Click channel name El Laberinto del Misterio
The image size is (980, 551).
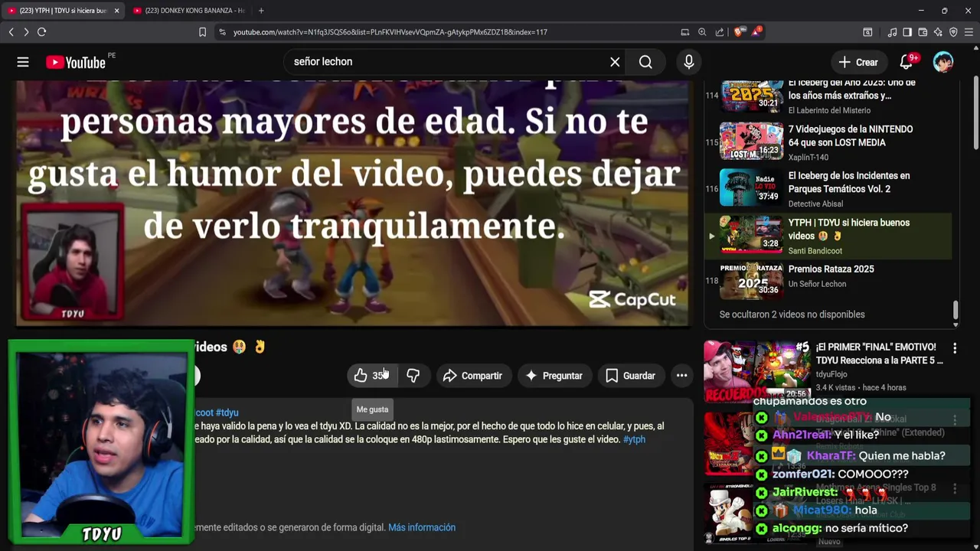(x=829, y=111)
